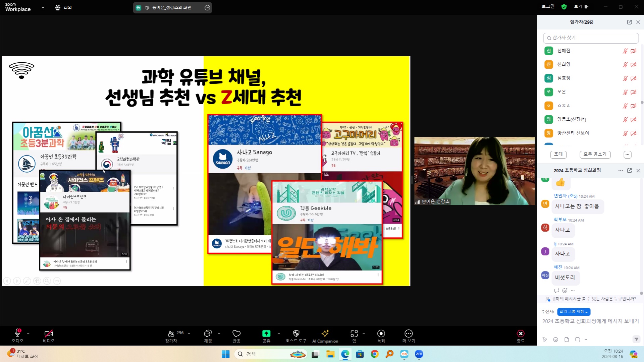Open File Explorer from the taskbar
Image resolution: width=644 pixels, height=362 pixels.
click(330, 354)
